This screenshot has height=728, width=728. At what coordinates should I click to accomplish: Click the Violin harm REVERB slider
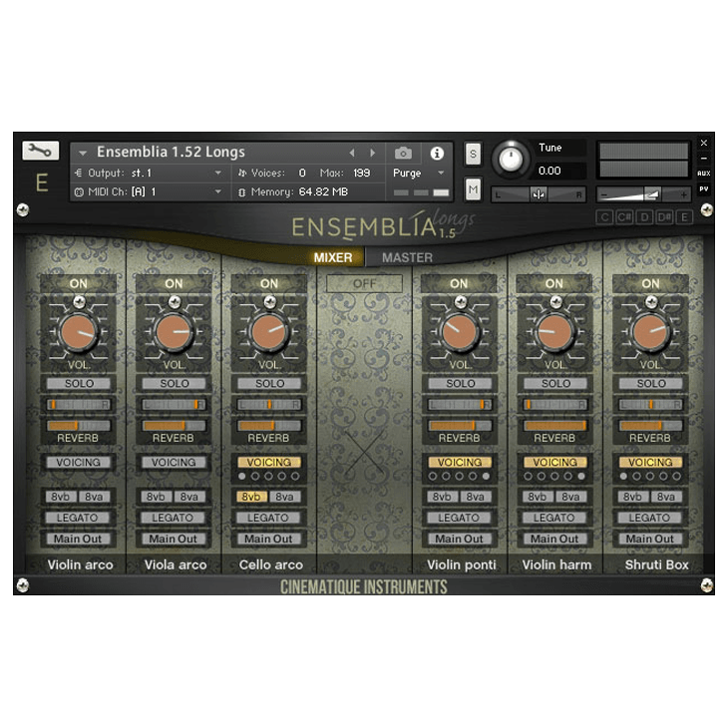click(554, 425)
